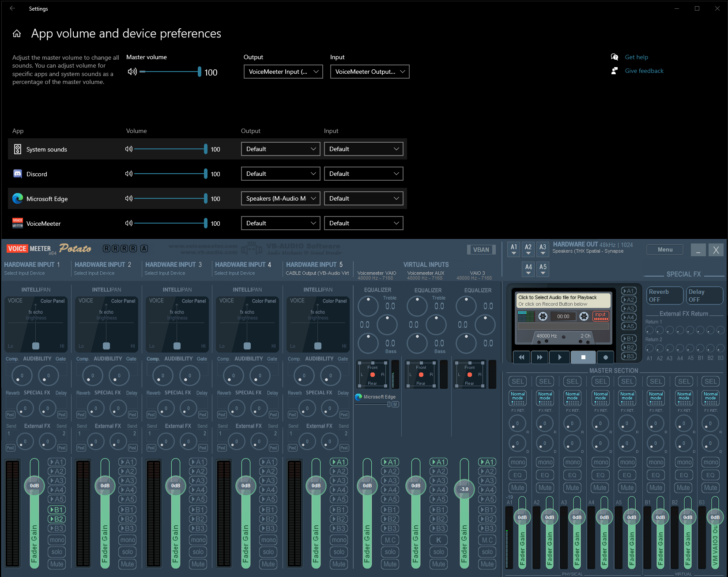Mute Microsoft Edge via its speaker icon

pos(128,198)
